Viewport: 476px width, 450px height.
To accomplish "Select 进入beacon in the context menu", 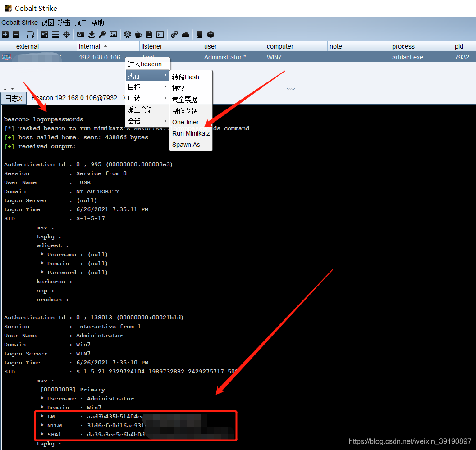I will 148,64.
